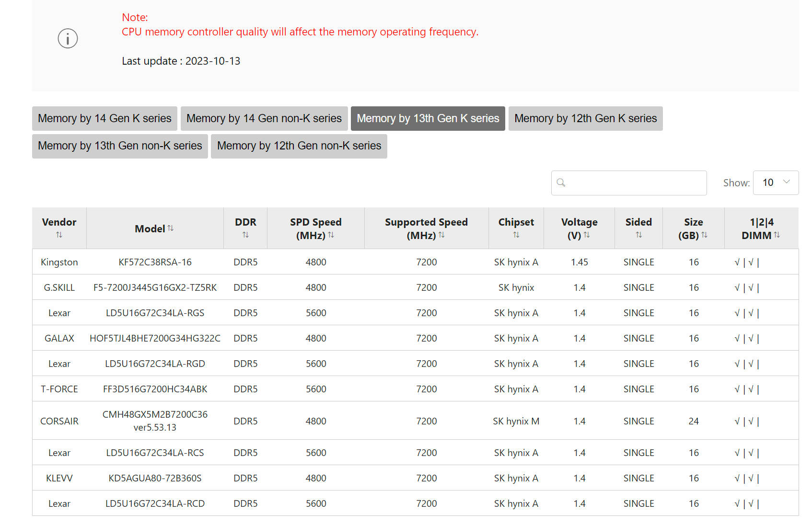Switch to Memory by 14 Gen non-K series
812x525 pixels.
point(264,118)
